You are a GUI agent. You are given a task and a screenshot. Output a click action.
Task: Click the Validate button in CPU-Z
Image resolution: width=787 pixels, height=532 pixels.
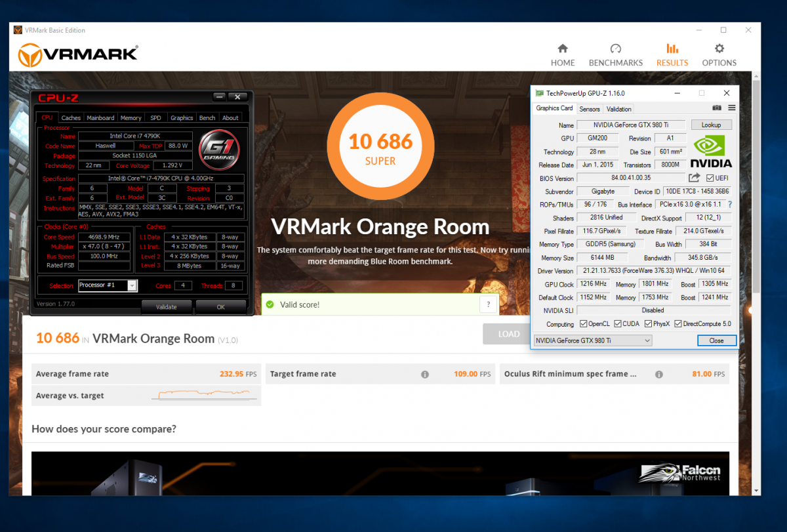[167, 307]
